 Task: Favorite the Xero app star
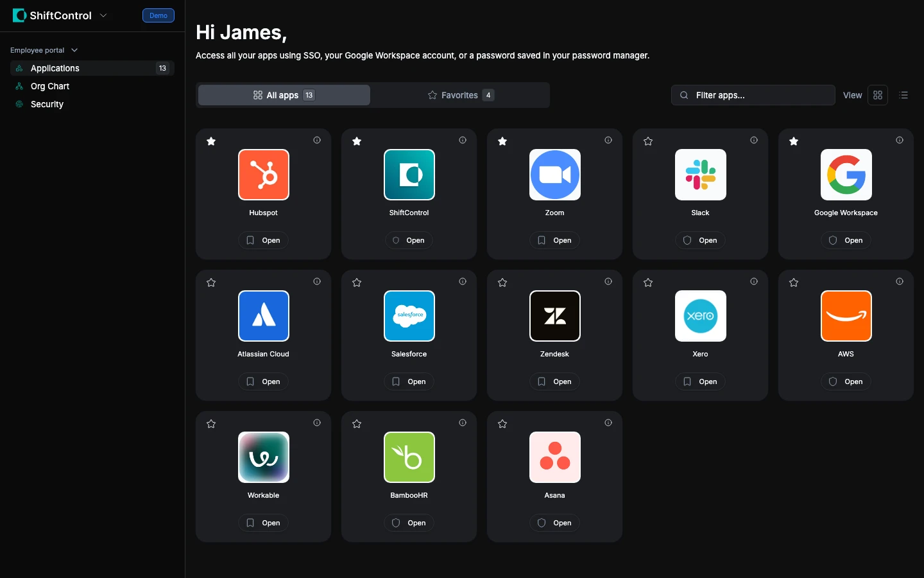[648, 283]
